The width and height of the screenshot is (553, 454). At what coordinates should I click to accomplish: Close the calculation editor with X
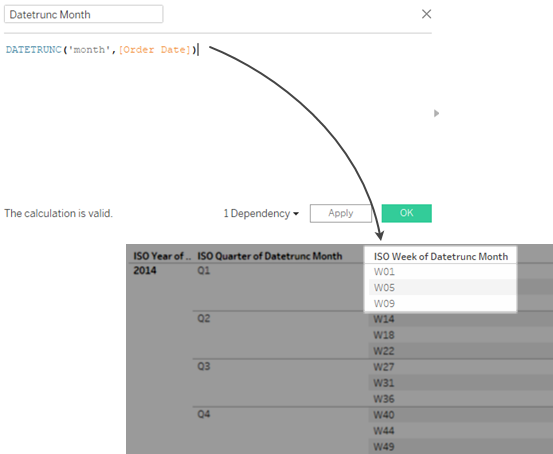pyautogui.click(x=426, y=14)
